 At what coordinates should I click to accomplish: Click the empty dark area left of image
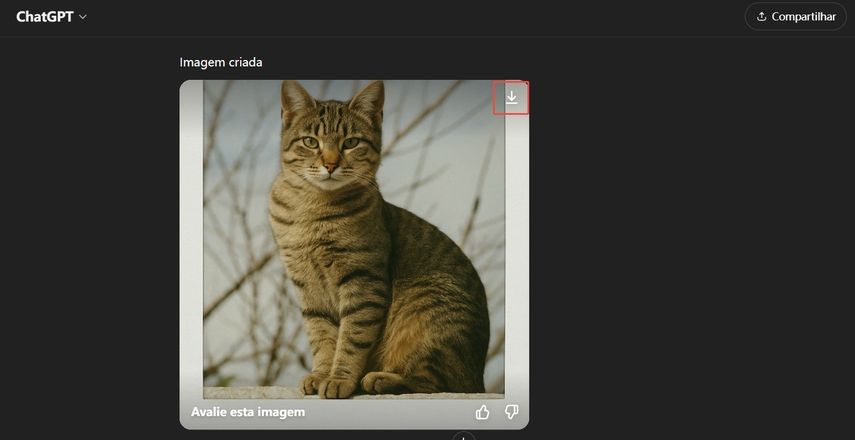[x=90, y=250]
